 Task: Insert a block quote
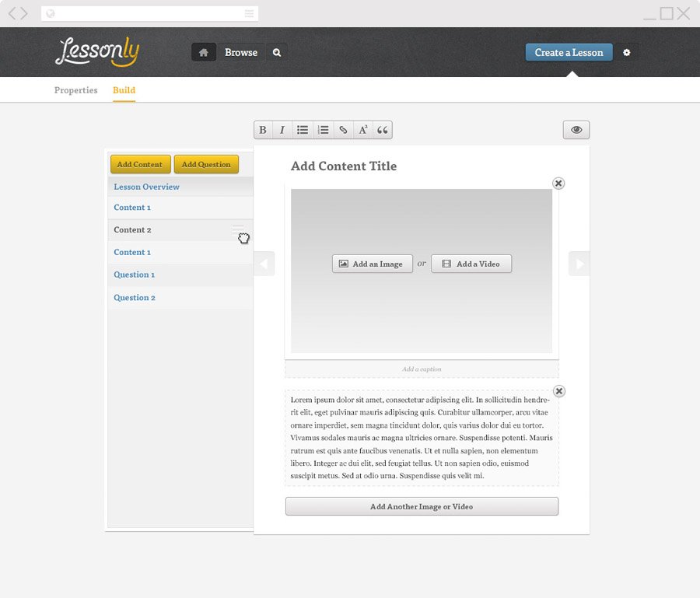(383, 130)
